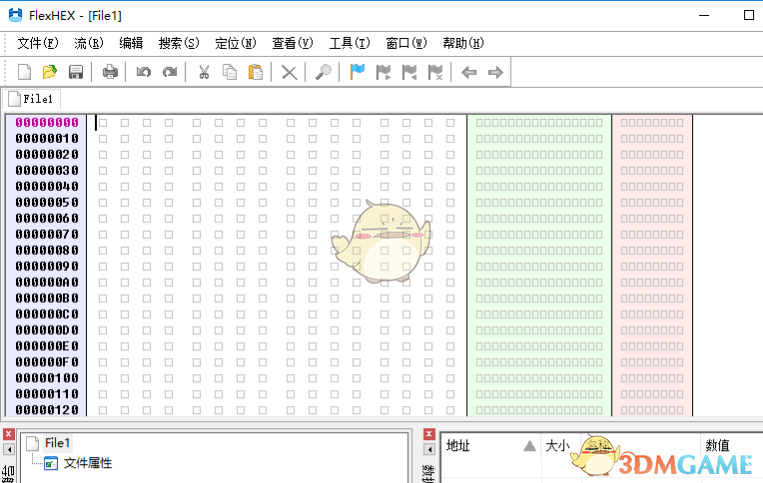
Task: Click address 00000010 in offset column
Action: [47, 139]
